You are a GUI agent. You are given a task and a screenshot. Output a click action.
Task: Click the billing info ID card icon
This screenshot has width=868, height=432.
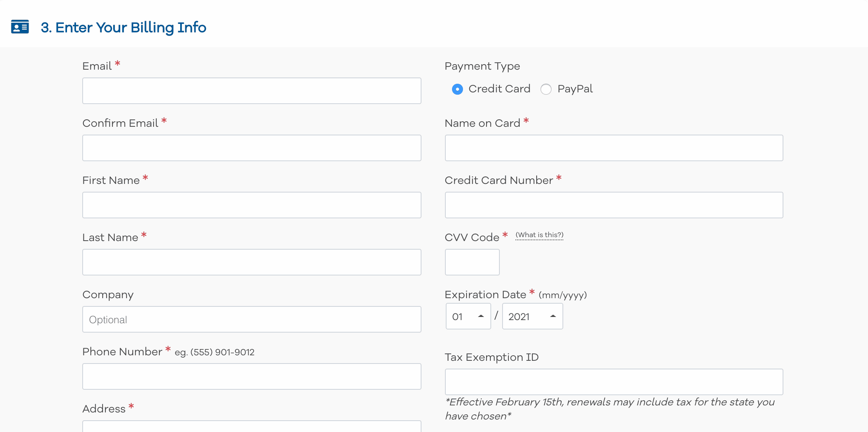tap(20, 27)
